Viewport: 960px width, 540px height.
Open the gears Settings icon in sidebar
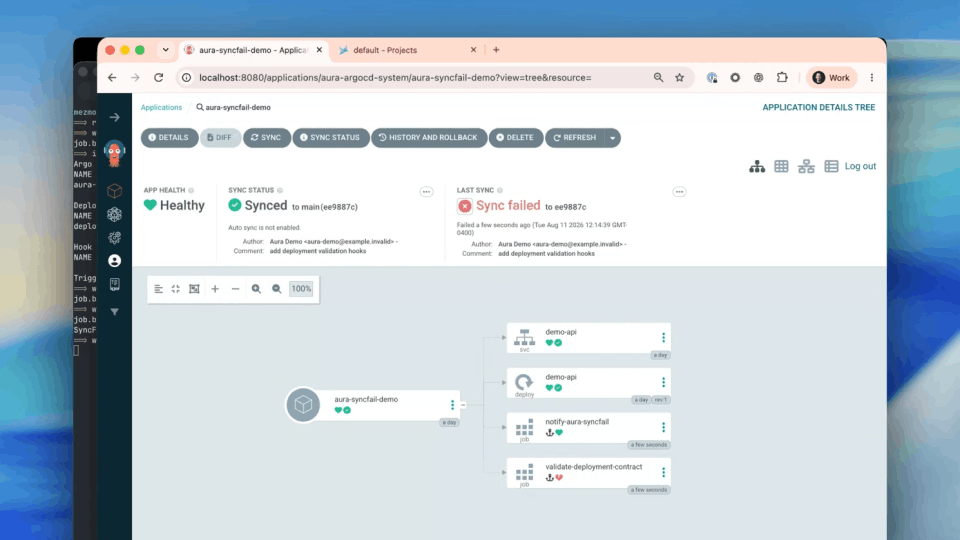click(x=114, y=238)
